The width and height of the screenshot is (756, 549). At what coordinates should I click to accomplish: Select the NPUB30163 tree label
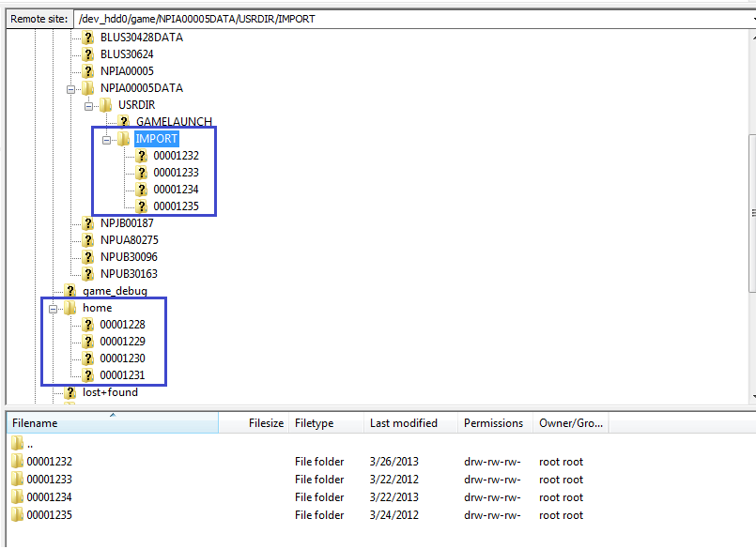tap(129, 274)
